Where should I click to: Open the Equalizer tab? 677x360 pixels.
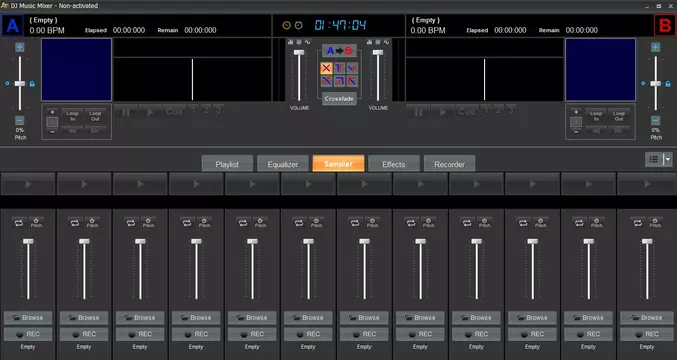pos(283,164)
